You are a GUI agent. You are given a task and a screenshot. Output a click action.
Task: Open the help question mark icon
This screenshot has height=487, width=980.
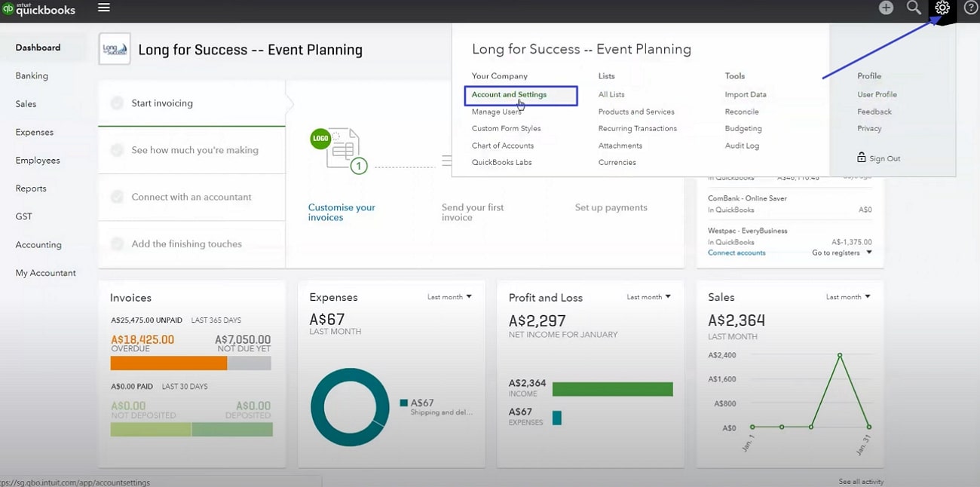coord(971,8)
